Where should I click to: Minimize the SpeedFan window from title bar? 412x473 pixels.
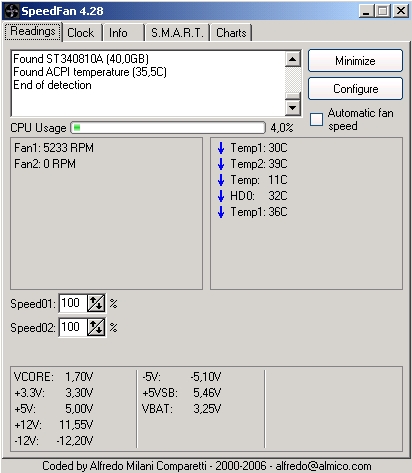[367, 11]
